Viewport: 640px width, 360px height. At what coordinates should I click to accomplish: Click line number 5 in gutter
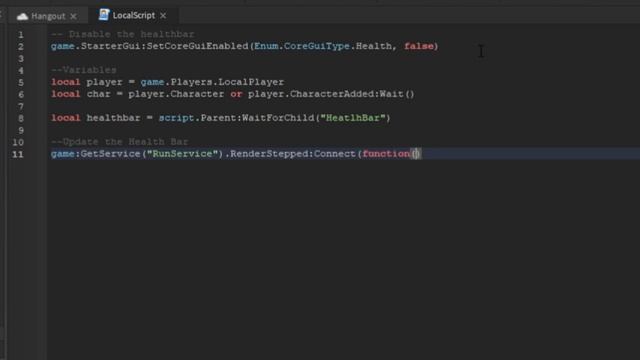[x=21, y=82]
